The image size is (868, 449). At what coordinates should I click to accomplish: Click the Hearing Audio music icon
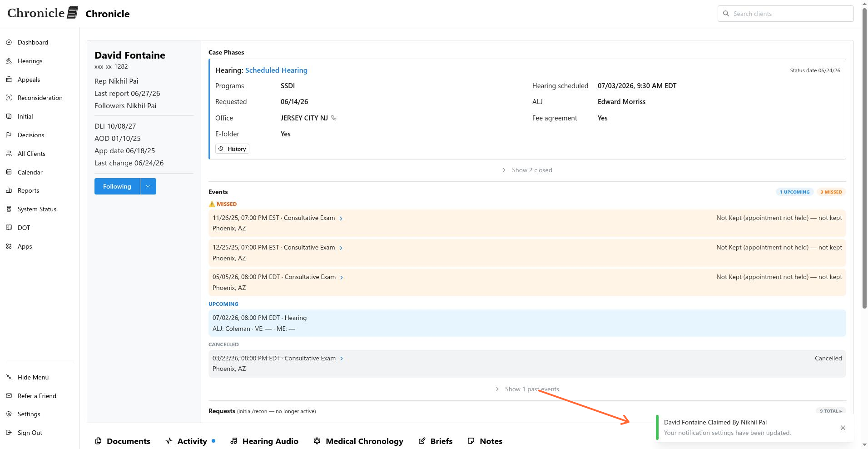[233, 441]
